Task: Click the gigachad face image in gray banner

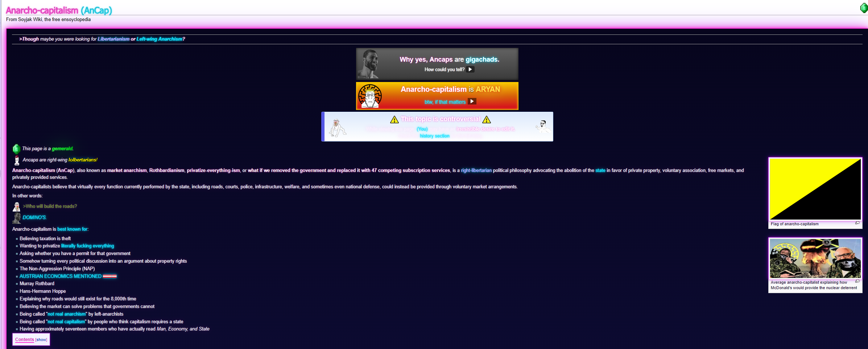Action: pos(369,64)
